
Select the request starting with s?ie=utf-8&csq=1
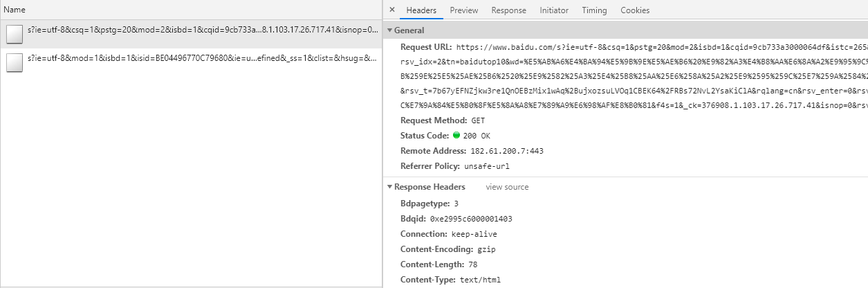pos(191,35)
